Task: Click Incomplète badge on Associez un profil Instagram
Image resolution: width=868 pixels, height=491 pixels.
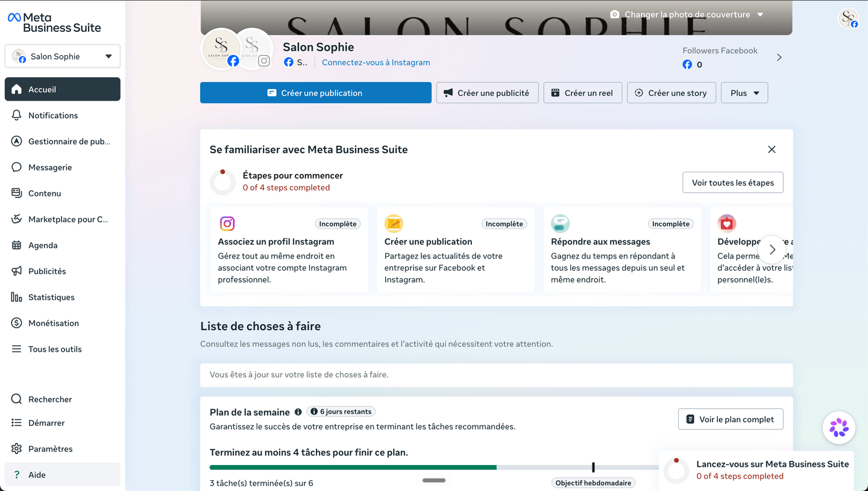Action: pyautogui.click(x=338, y=224)
